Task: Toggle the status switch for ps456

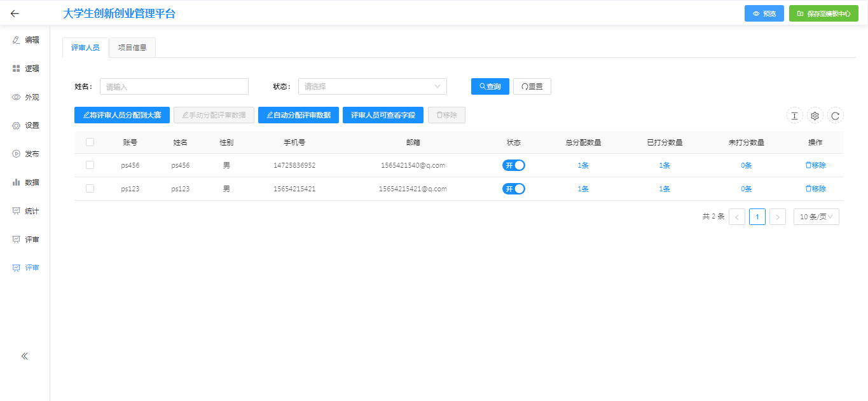Action: (514, 165)
